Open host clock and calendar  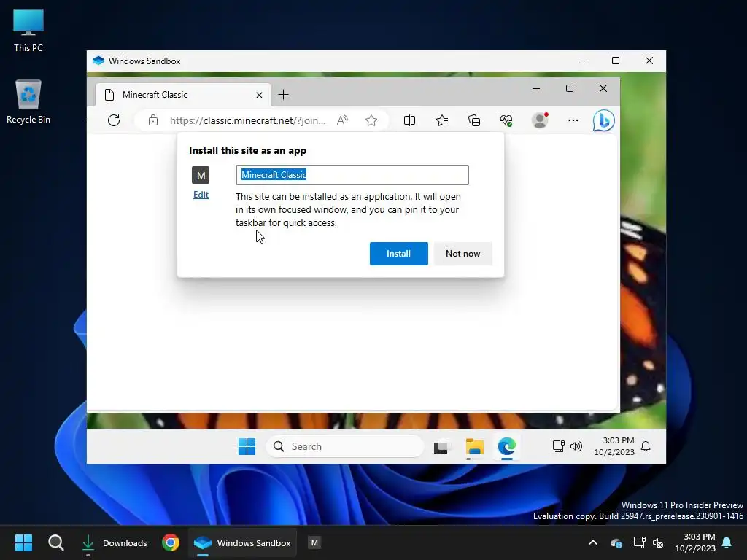695,542
